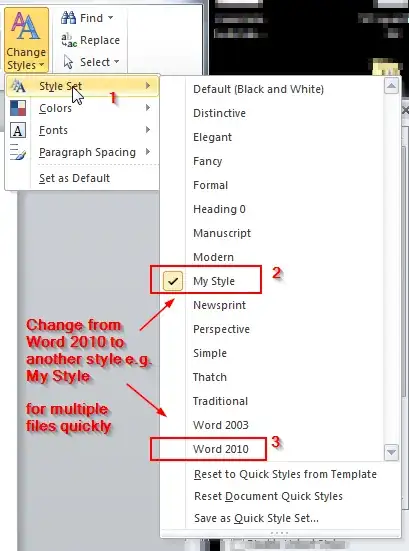Click the Replace button label
The height and width of the screenshot is (551, 409).
[100, 40]
